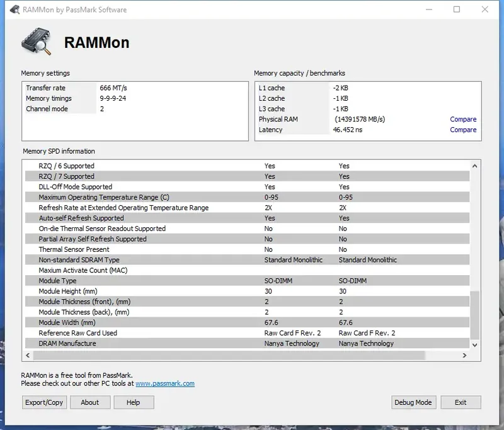Click the vertical scrollbar thumb in SPD list
The height and width of the screenshot is (430, 504).
(474, 315)
